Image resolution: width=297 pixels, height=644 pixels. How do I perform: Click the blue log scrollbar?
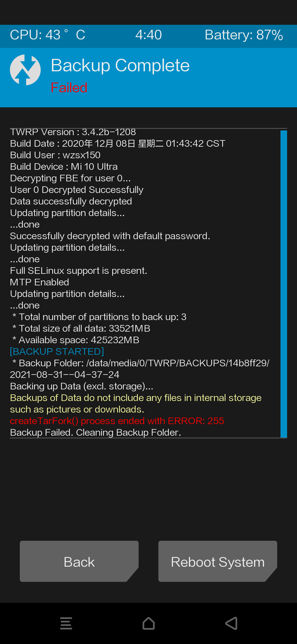pos(284,283)
